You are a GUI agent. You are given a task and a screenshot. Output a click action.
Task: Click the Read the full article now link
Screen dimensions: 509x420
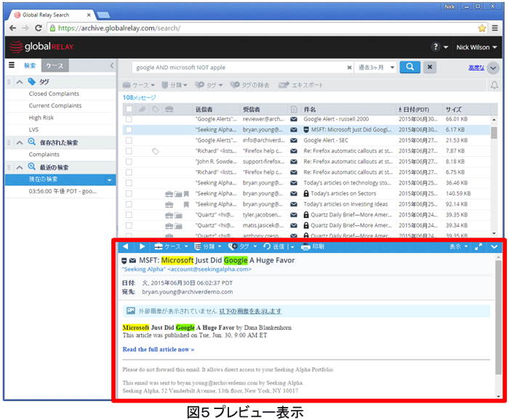pyautogui.click(x=159, y=350)
